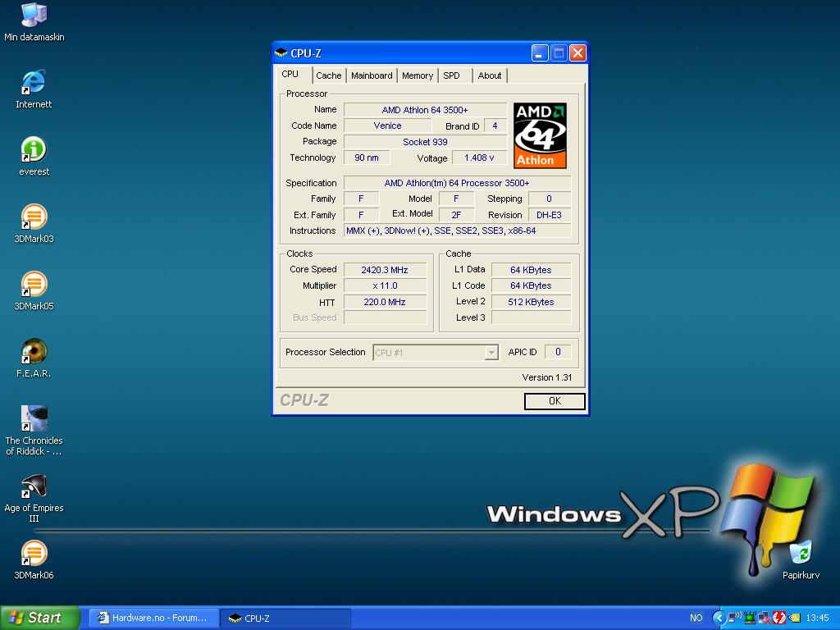Image resolution: width=840 pixels, height=630 pixels.
Task: Click the CPU-Z taskbar button
Action: click(x=285, y=618)
